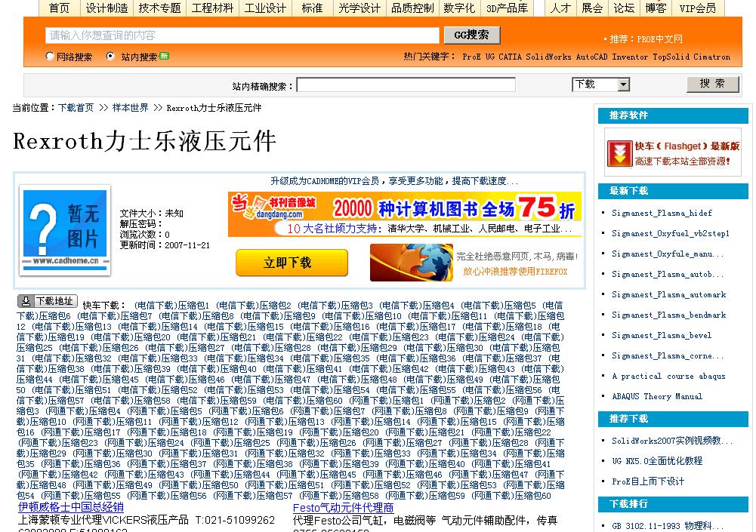The height and width of the screenshot is (532, 756).
Task: Click the 搜索 button for precise search
Action: [x=713, y=84]
